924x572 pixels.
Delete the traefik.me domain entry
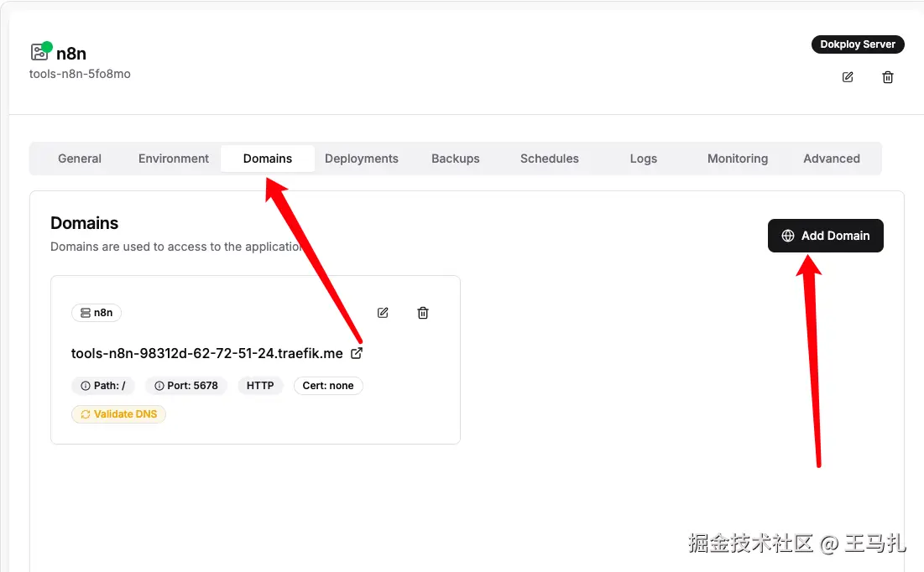[422, 313]
